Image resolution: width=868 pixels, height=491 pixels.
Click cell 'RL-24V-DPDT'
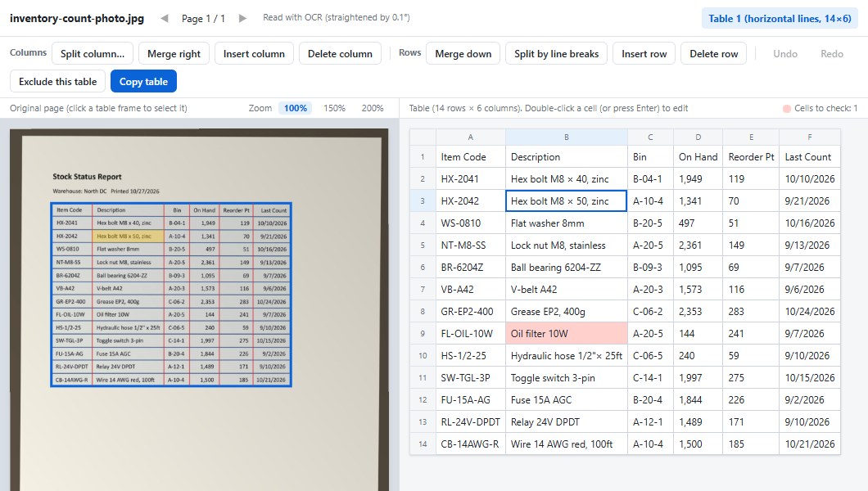coord(471,422)
